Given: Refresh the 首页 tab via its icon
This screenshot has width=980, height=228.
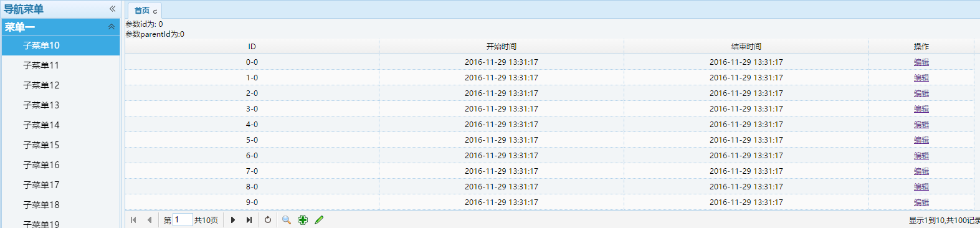Looking at the screenshot, I should tap(155, 11).
